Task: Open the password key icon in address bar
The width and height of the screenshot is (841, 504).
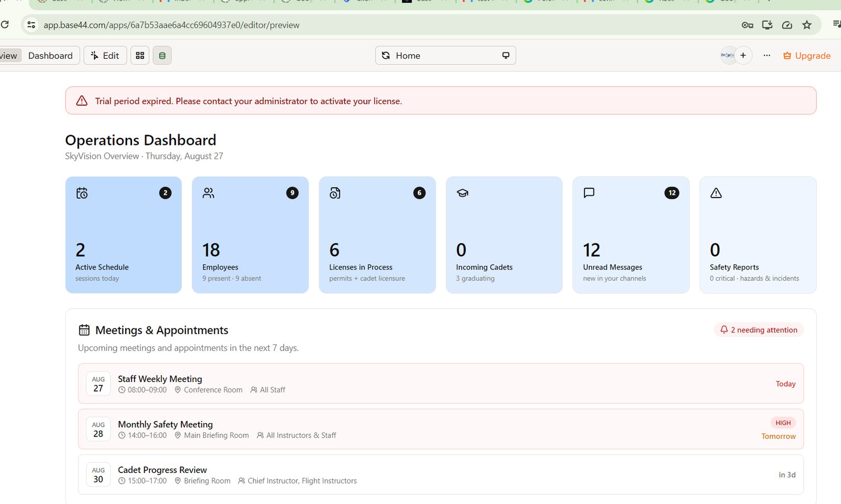Action: [x=747, y=25]
